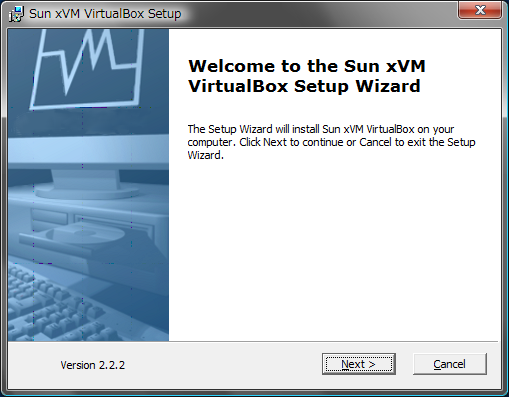
Task: Click the Welcome to the Sun xVM heading
Action: 307,76
